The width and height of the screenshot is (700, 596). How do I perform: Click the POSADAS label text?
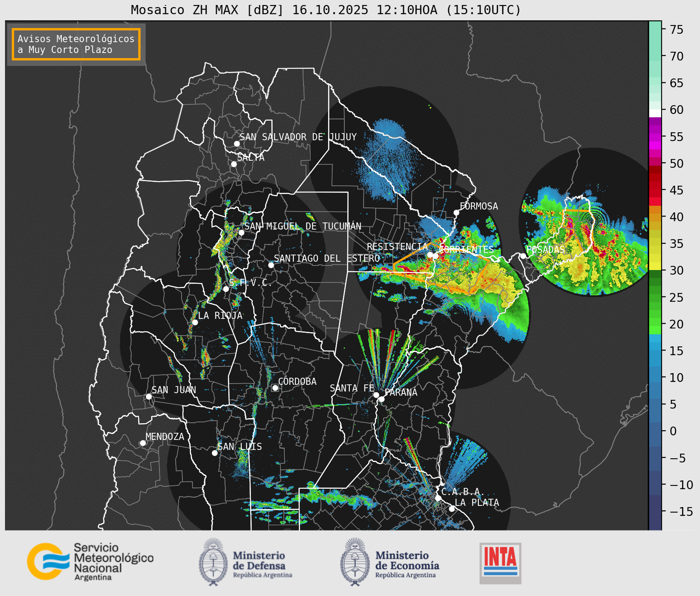tap(546, 250)
